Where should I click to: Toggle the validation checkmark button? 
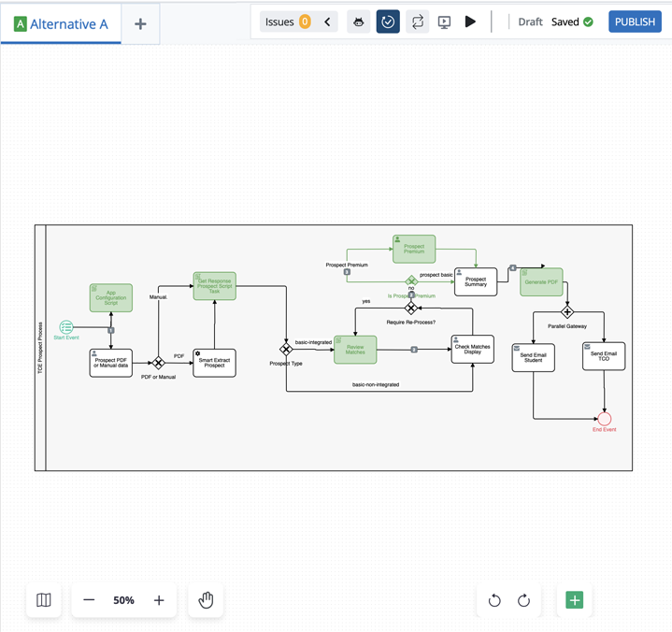388,22
